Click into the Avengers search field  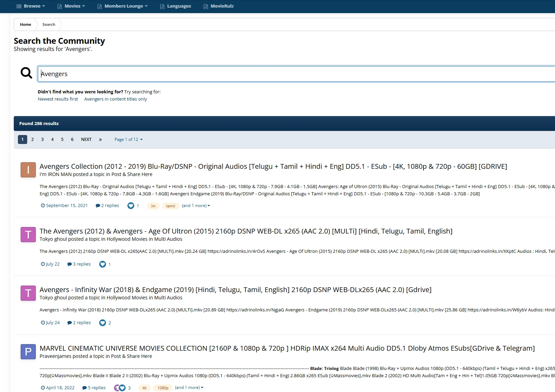275,74
